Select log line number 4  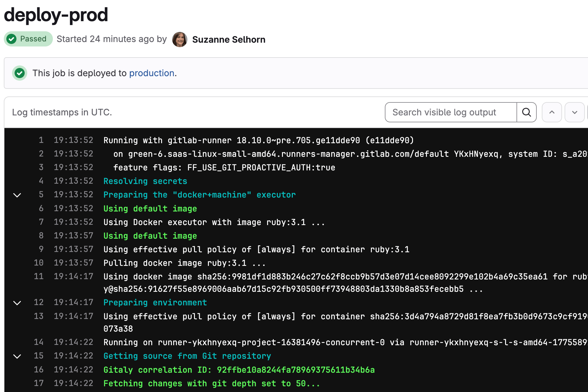coord(41,181)
